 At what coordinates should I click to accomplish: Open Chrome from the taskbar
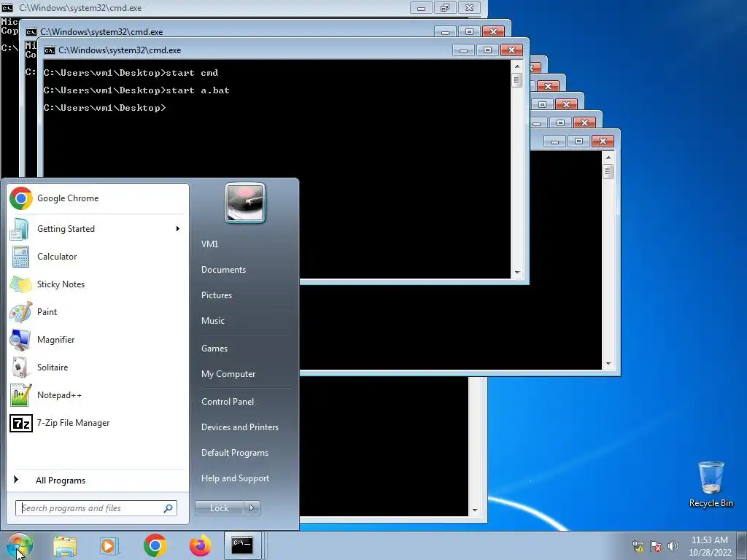[155, 545]
